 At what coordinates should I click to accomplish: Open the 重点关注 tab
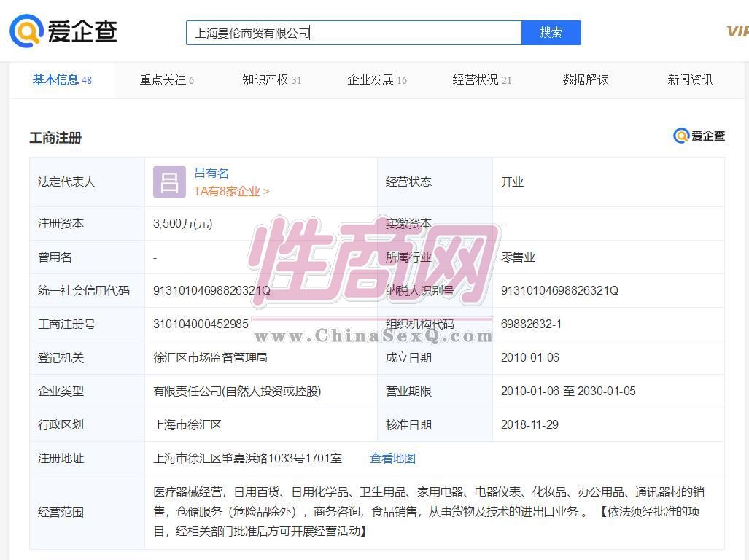(166, 80)
